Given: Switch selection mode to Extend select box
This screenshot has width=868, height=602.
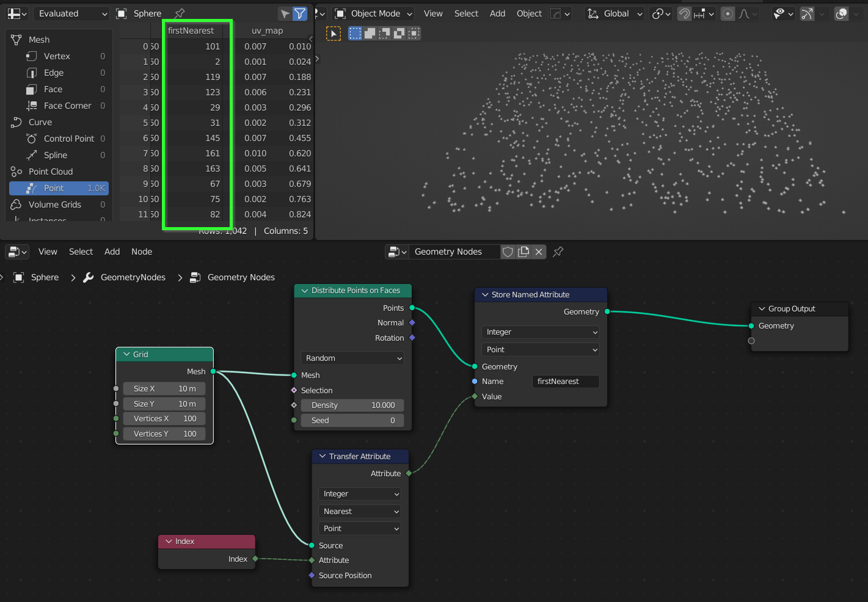Looking at the screenshot, I should [x=369, y=33].
